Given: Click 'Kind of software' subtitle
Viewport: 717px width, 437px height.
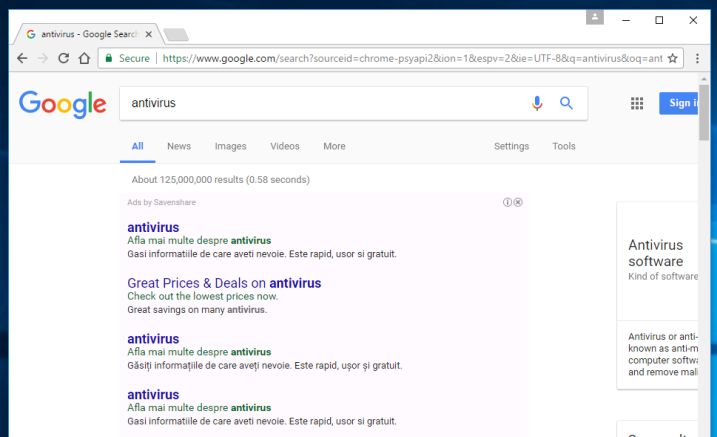Looking at the screenshot, I should point(663,276).
